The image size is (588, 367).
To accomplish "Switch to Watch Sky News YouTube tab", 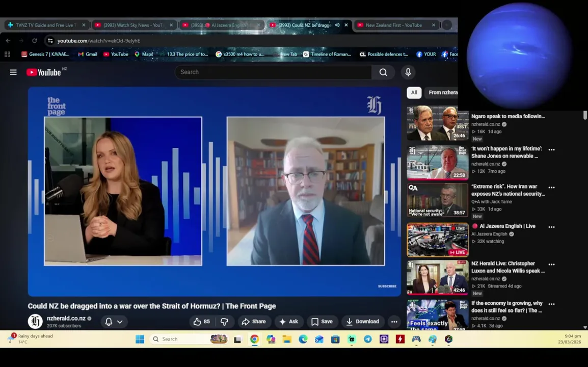I will [134, 25].
